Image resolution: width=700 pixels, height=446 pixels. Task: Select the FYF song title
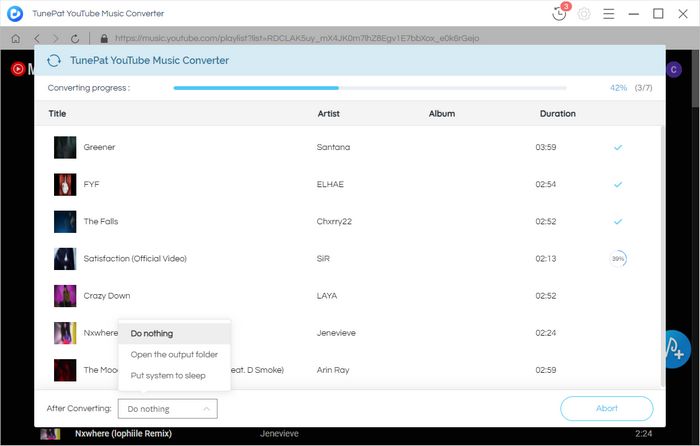pos(91,184)
